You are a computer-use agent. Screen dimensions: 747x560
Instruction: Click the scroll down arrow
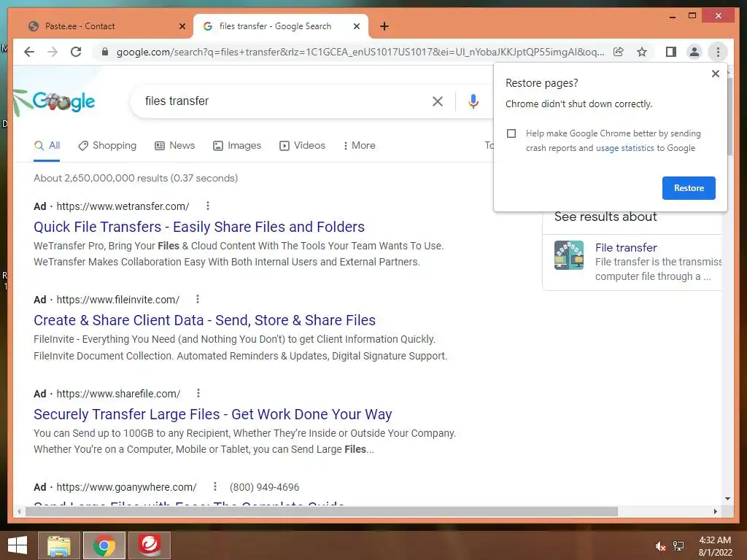[x=727, y=499]
